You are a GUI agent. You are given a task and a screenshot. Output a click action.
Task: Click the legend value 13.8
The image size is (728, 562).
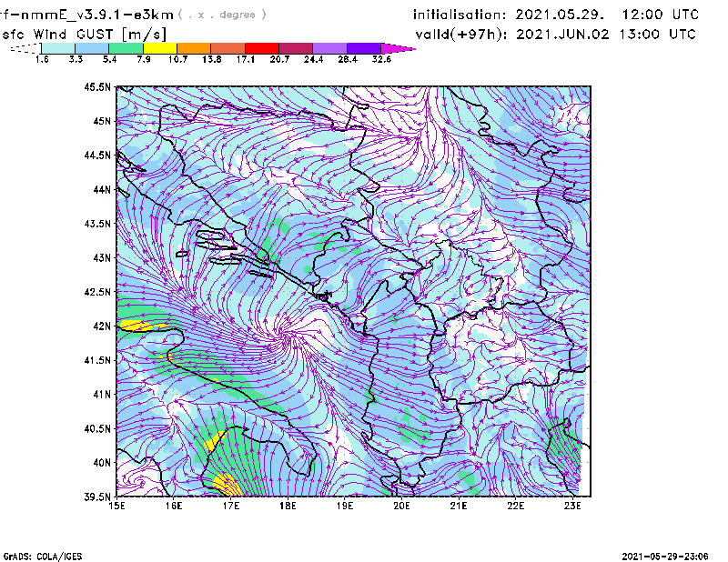coord(212,59)
